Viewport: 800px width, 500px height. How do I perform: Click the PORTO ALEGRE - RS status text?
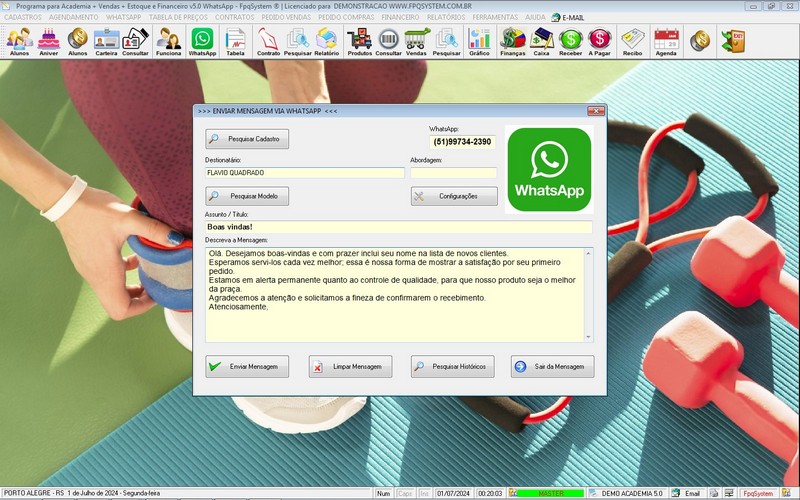coord(82,493)
